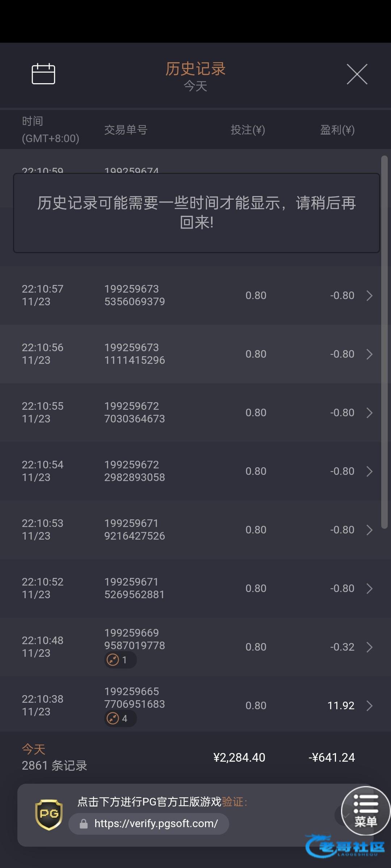This screenshot has width=391, height=868.
Task: Close the history records panel
Action: click(357, 74)
